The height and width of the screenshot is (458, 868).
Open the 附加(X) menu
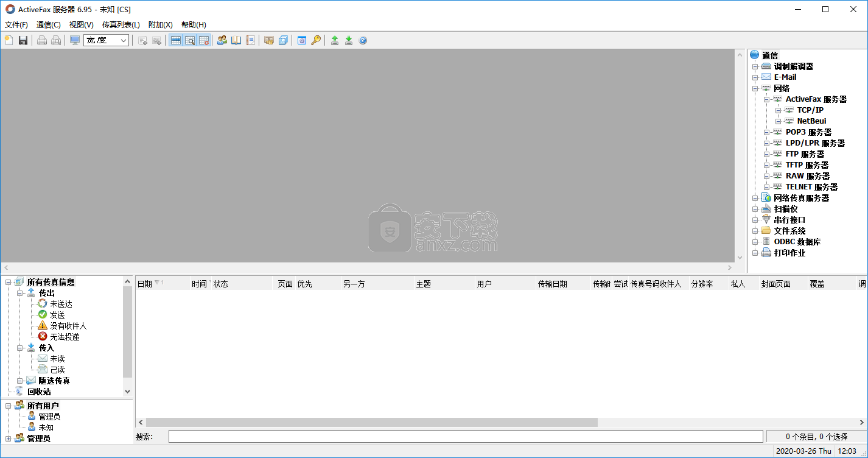tap(161, 25)
